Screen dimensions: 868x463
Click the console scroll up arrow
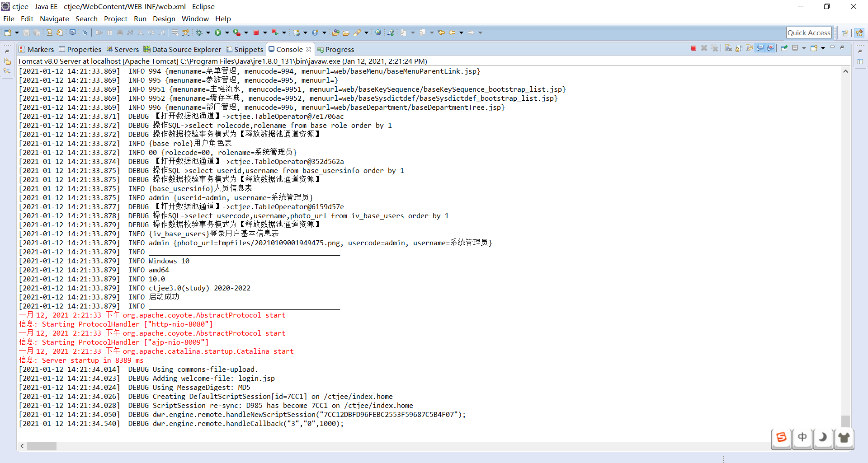coord(845,71)
